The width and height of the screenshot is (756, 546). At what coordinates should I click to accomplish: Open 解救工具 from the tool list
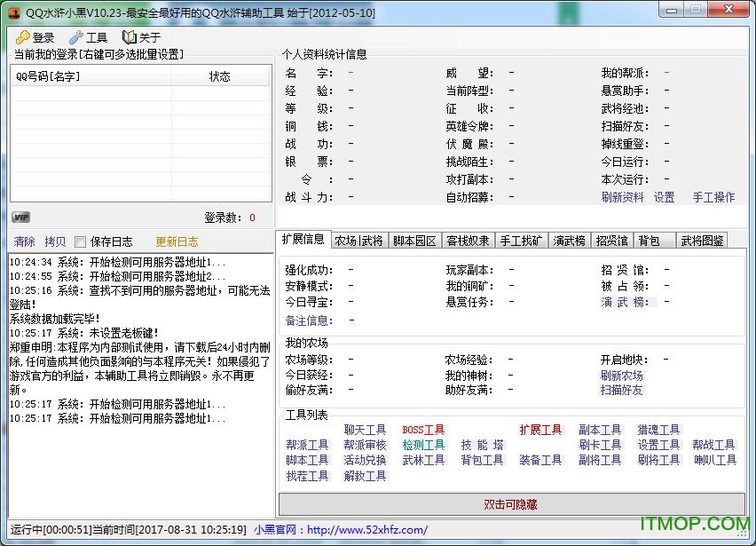pyautogui.click(x=365, y=476)
